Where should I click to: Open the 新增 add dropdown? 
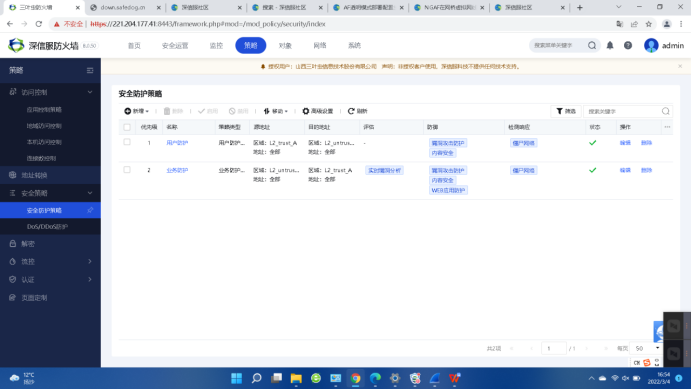coord(136,111)
